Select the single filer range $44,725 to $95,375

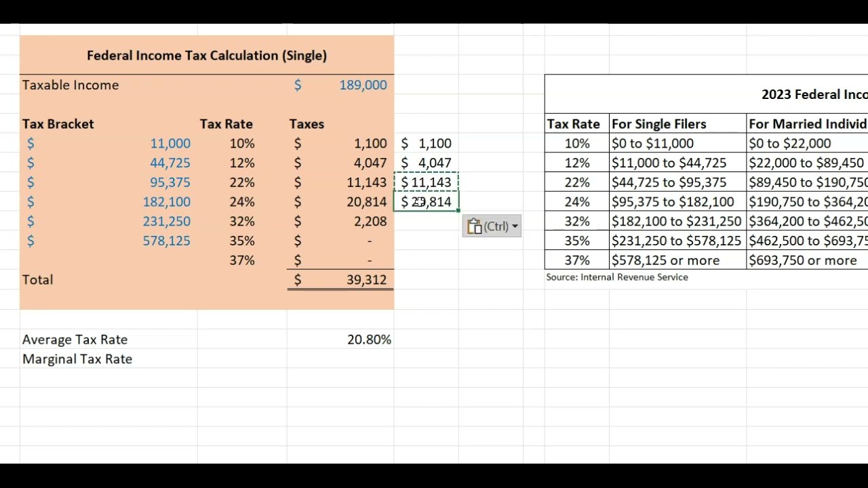coord(677,182)
